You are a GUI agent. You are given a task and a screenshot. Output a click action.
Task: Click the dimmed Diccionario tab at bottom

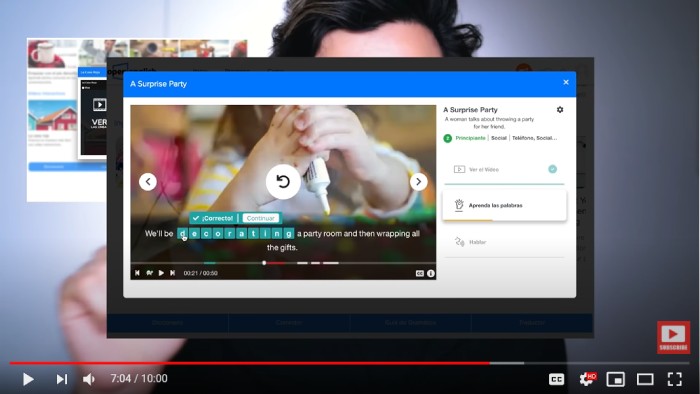point(167,323)
